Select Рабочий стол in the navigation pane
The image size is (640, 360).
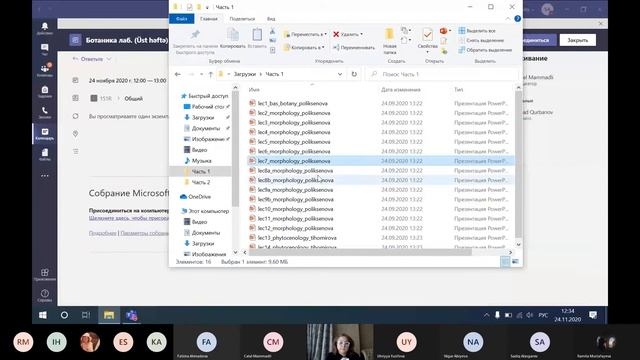pyautogui.click(x=207, y=107)
